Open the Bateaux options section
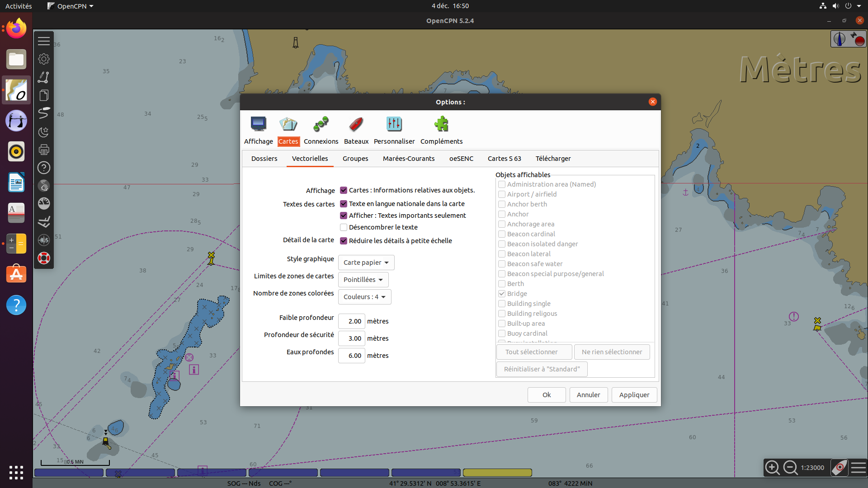 coord(356,130)
